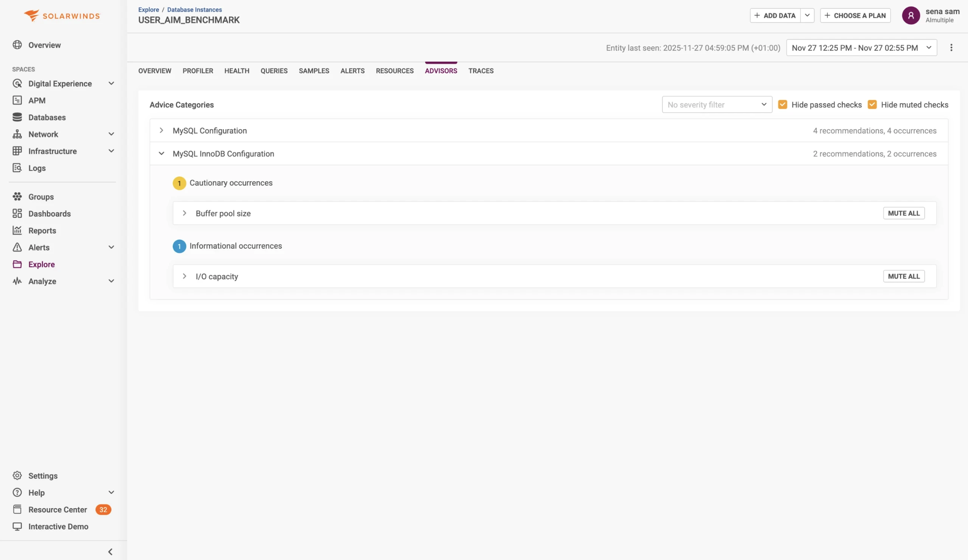Open the vertical three-dot options menu
The image size is (968, 560).
point(951,48)
